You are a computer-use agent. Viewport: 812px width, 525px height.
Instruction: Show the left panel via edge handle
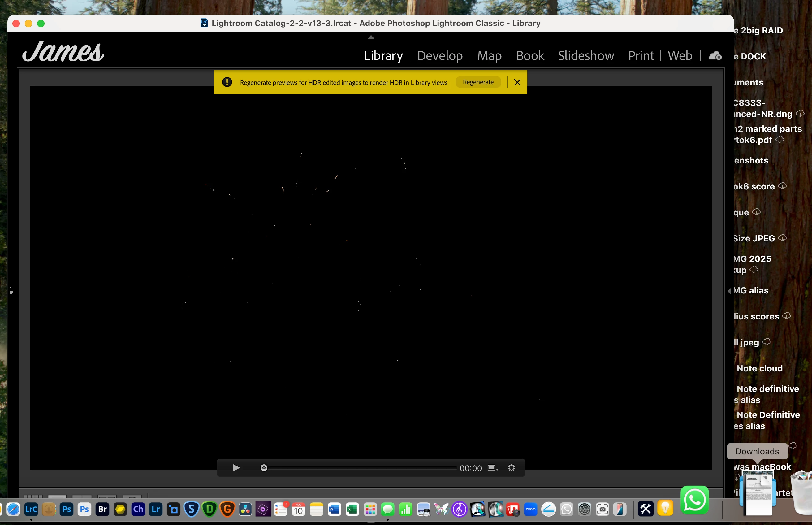tap(11, 291)
